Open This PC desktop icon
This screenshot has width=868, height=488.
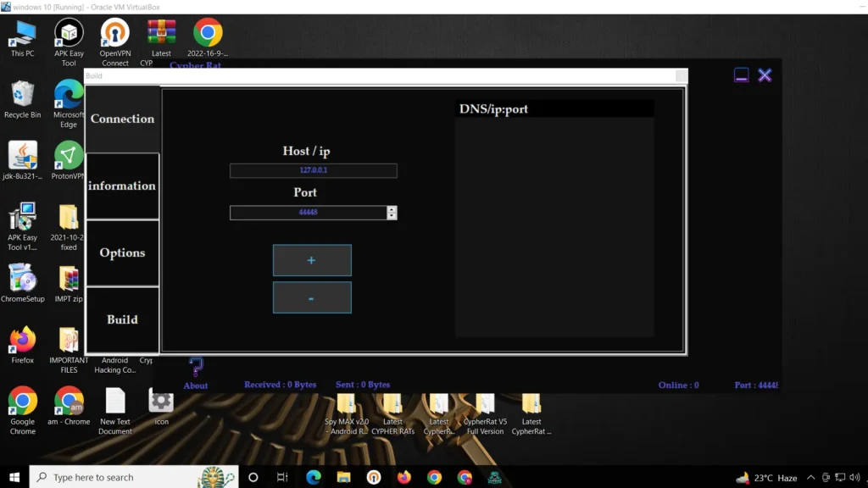(x=23, y=39)
